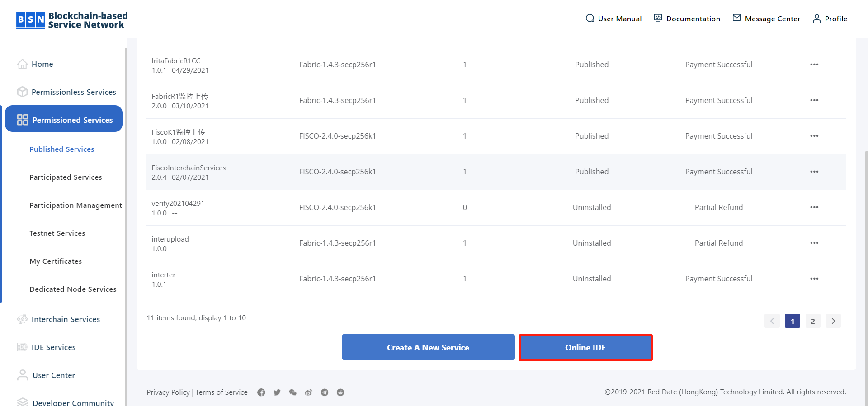
Task: Click the sidebar scrollbar
Action: (126, 226)
